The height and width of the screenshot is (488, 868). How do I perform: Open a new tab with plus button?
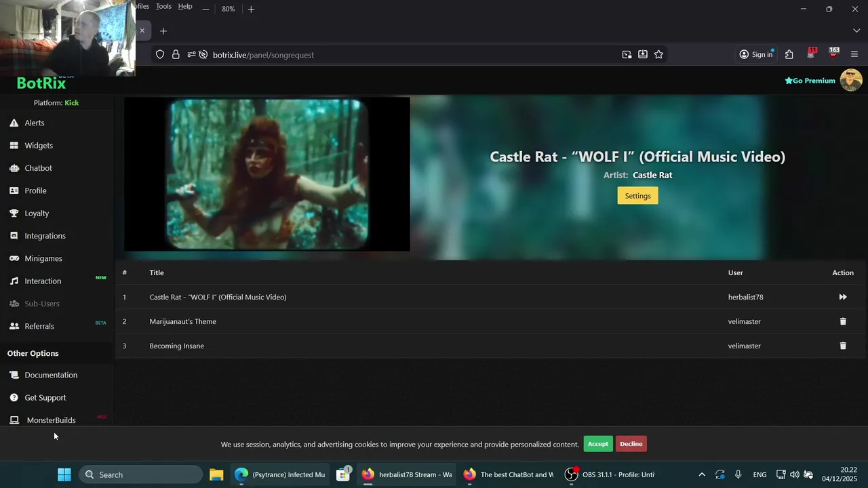pyautogui.click(x=163, y=31)
